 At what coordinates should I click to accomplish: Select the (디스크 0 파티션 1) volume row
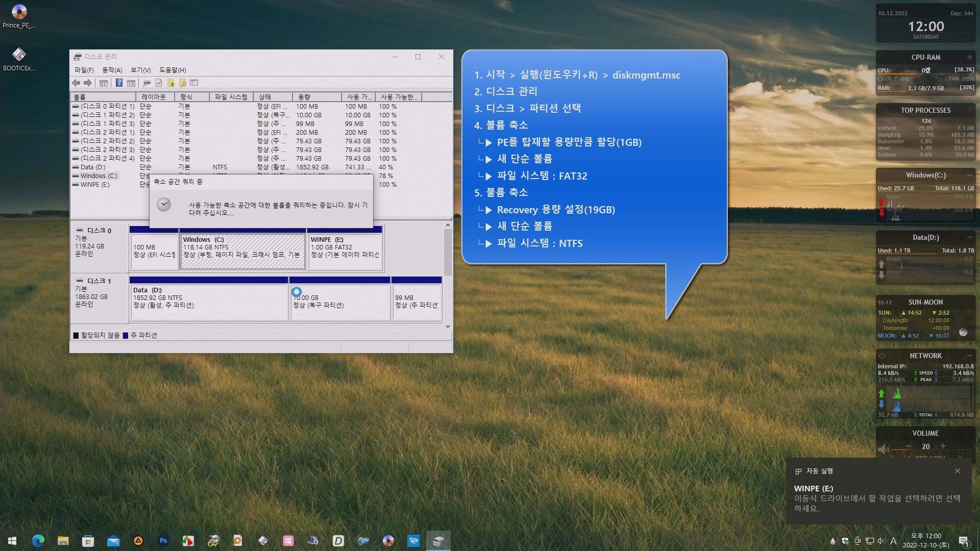[x=261, y=107]
